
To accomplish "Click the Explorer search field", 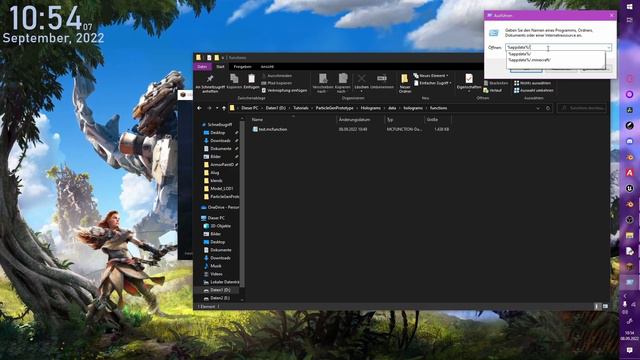I will pyautogui.click(x=582, y=108).
